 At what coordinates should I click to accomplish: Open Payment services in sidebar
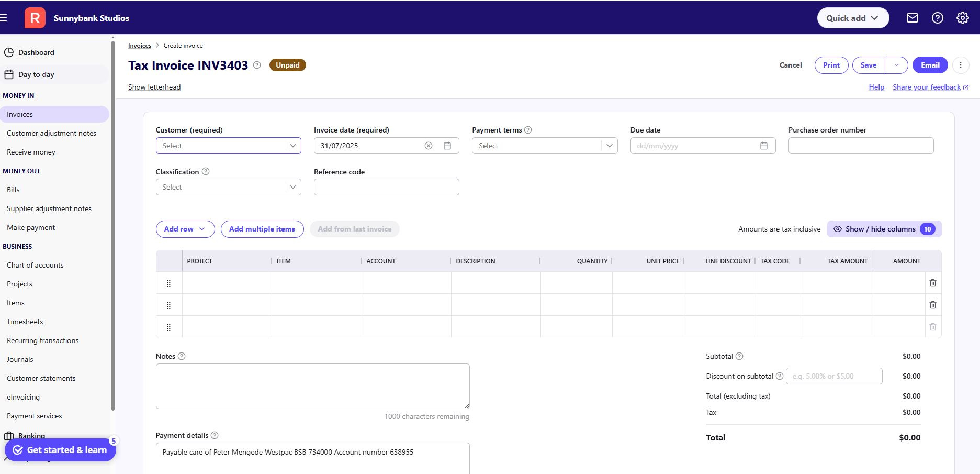(34, 416)
